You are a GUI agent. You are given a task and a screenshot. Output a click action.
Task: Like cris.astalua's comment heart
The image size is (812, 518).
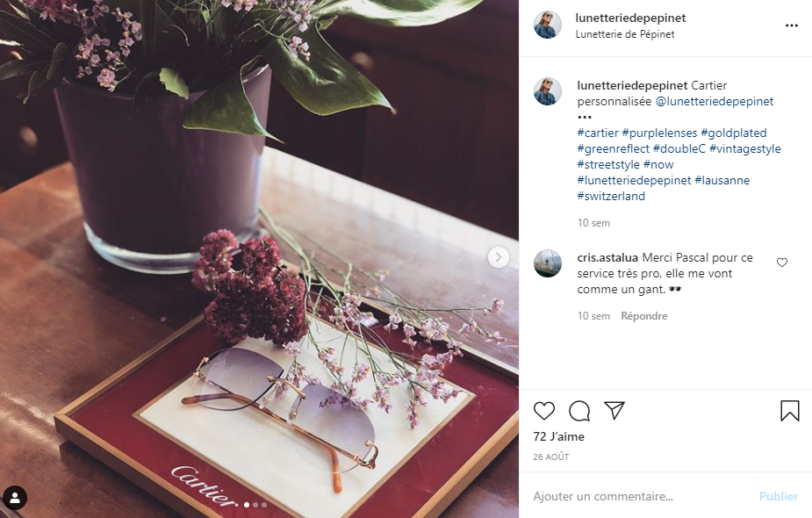pos(782,263)
